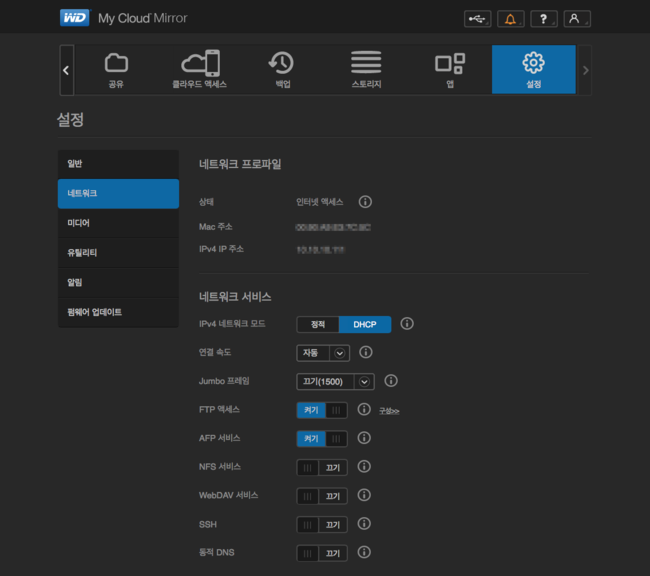Toggle FTP 액세스 switch off
This screenshot has height=576, width=650.
(322, 410)
